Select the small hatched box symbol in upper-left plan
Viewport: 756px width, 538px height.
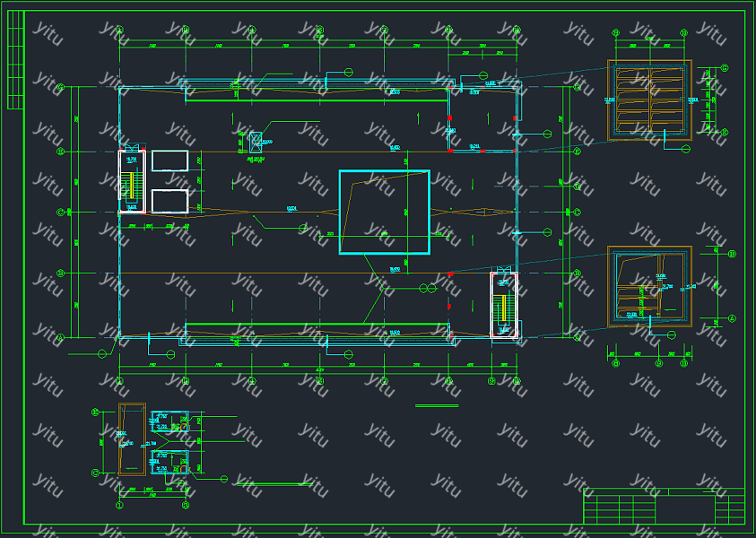pyautogui.click(x=255, y=141)
